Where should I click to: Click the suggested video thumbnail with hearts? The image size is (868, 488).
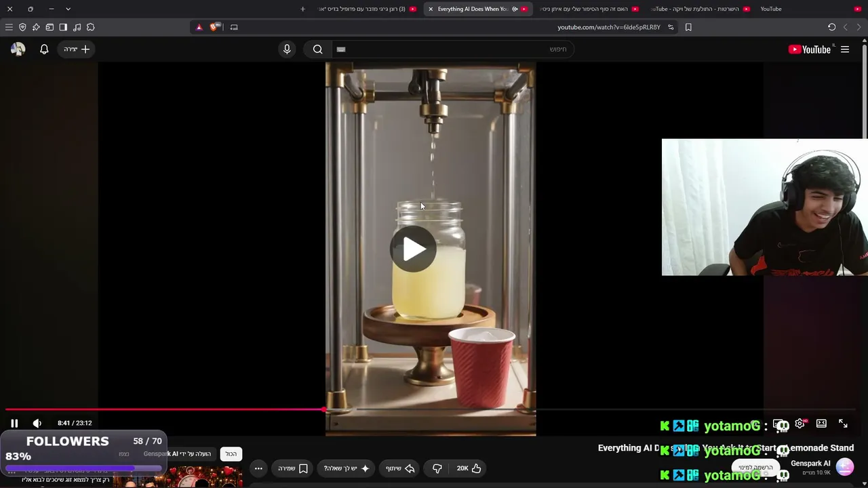click(x=178, y=477)
